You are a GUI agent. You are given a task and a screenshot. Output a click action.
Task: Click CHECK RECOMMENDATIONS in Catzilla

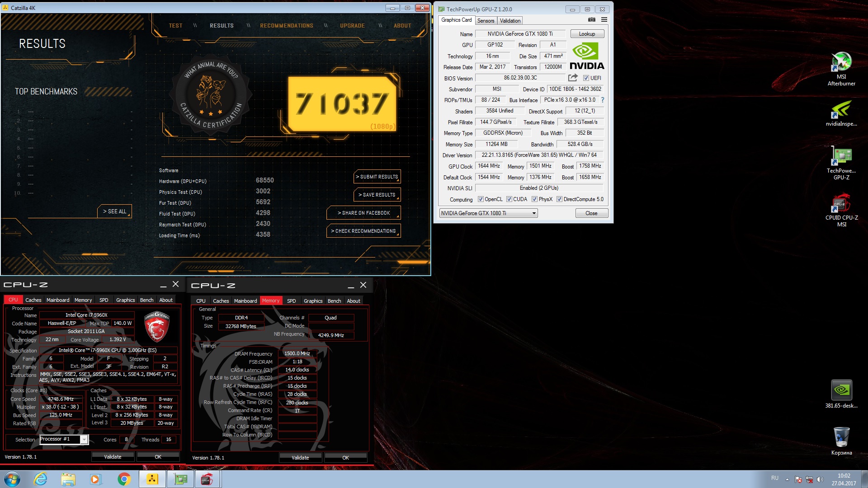363,231
